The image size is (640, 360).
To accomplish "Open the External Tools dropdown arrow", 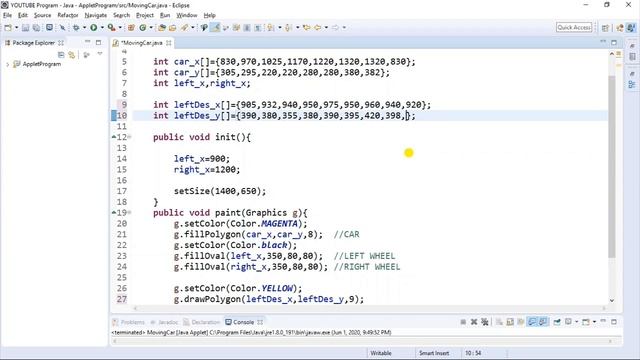I will point(120,27).
